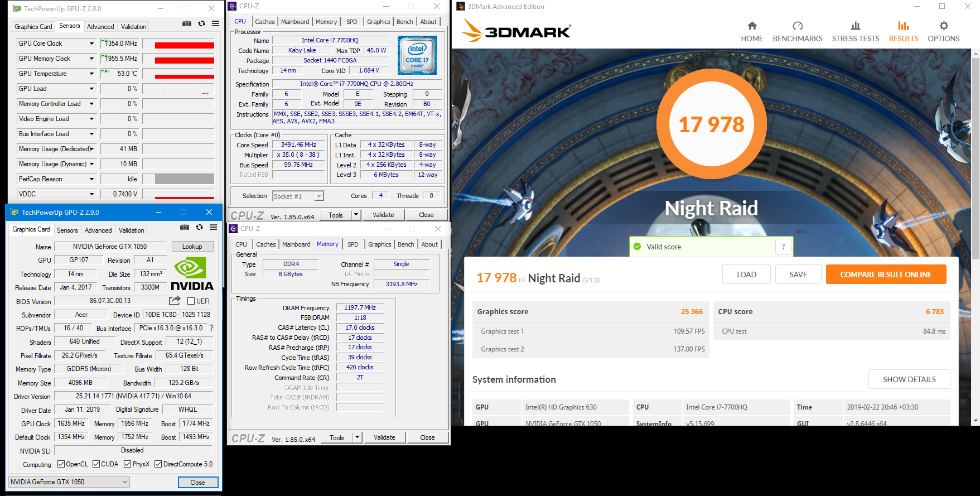The width and height of the screenshot is (980, 496).
Task: Click Bus Interface question mark icon
Action: [211, 328]
